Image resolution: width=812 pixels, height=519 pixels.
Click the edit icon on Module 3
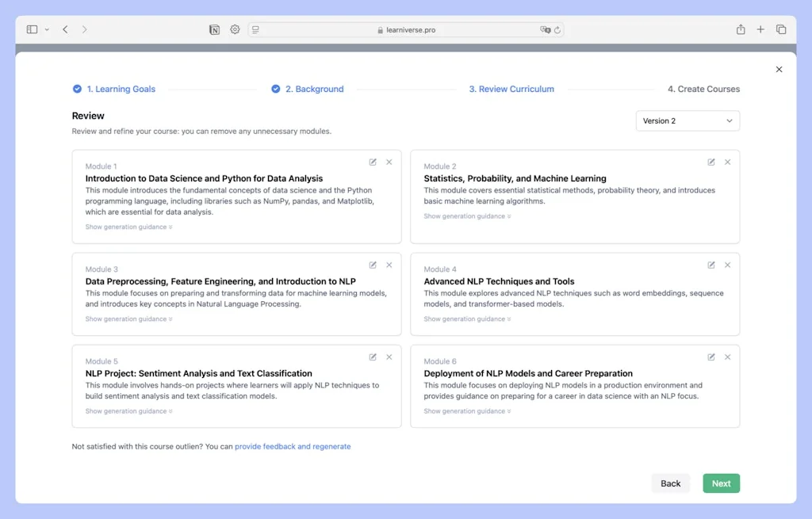pos(373,265)
